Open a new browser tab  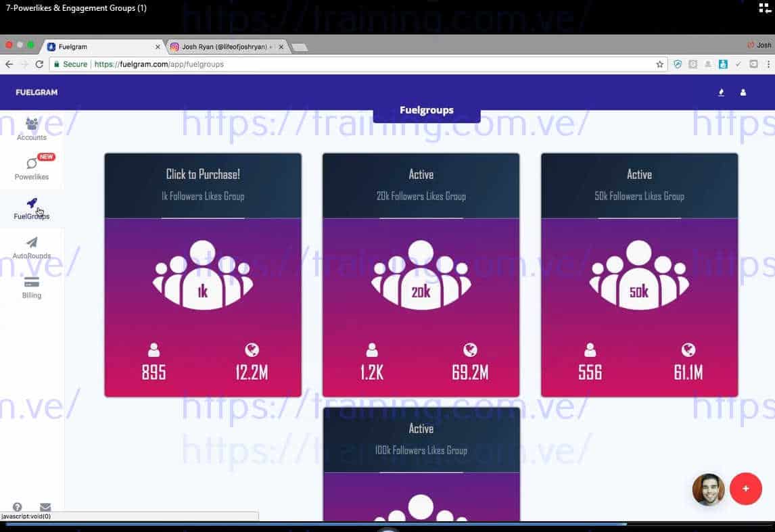(x=299, y=47)
